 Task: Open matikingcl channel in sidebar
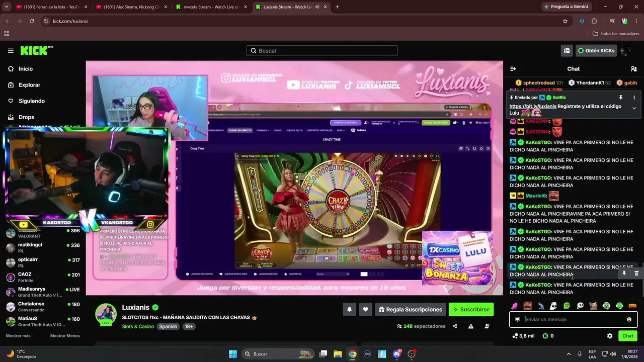point(43,247)
